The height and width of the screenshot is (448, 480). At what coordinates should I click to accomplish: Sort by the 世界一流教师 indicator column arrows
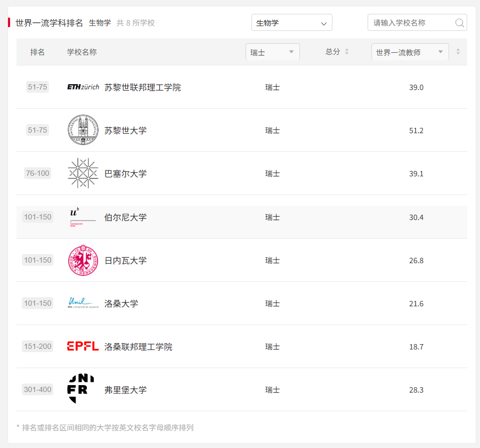point(458,52)
